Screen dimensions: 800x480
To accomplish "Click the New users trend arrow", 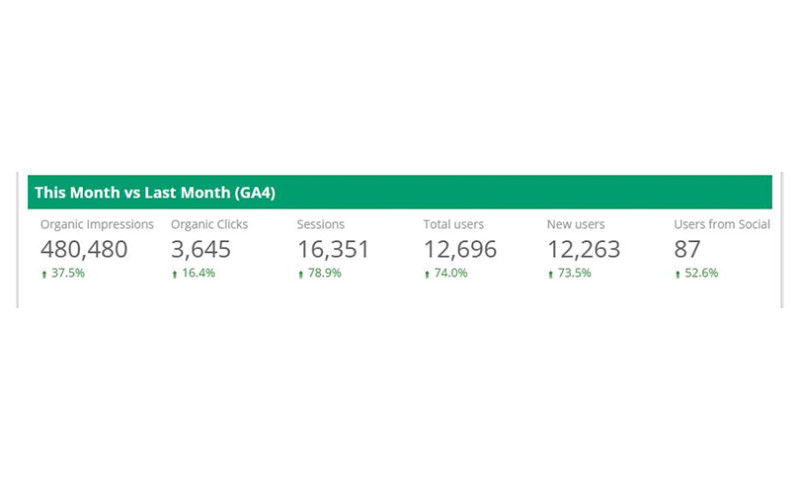I will (551, 274).
